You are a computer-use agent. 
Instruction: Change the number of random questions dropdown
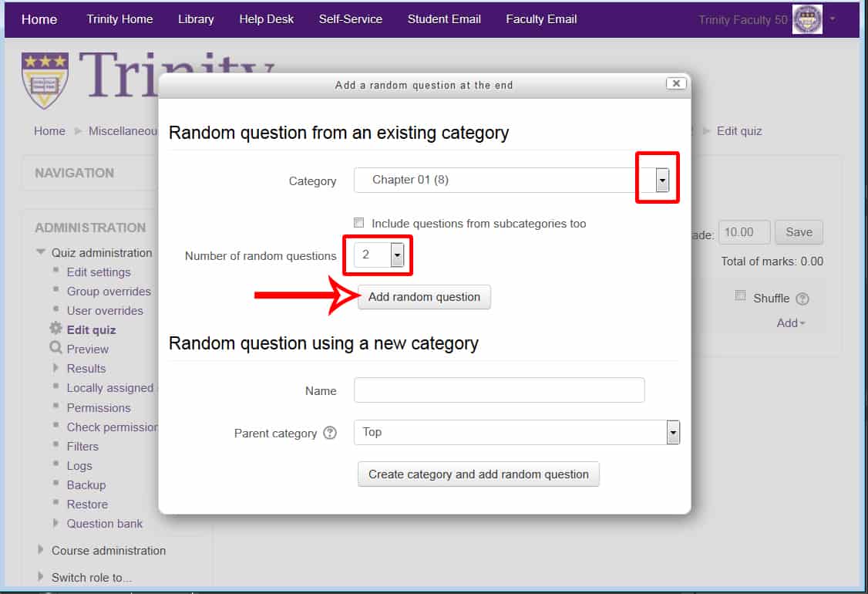click(x=396, y=255)
